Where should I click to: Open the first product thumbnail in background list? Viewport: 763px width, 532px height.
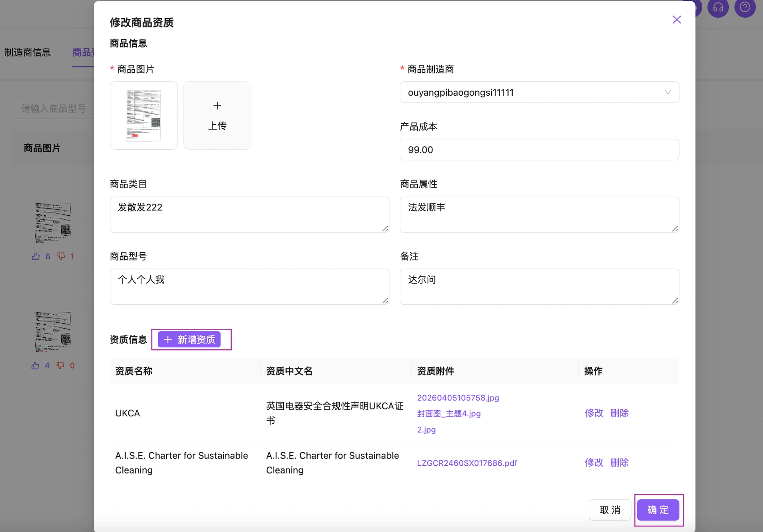tap(53, 222)
